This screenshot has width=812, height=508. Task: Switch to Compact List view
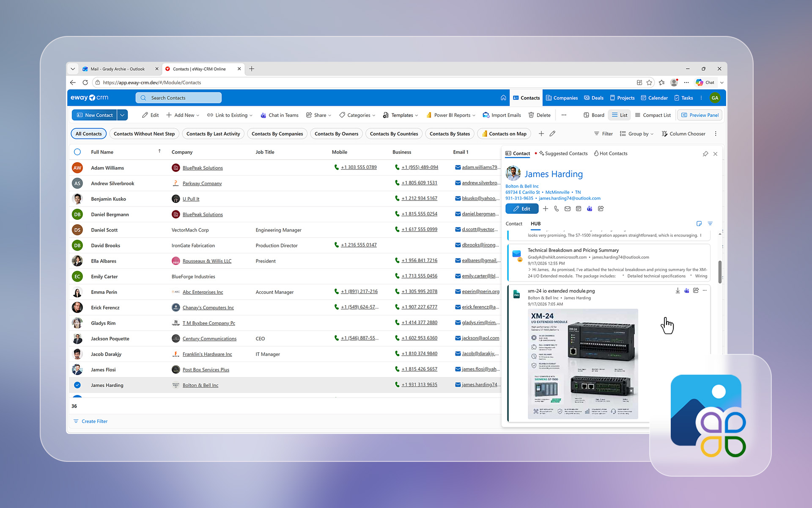(x=653, y=115)
